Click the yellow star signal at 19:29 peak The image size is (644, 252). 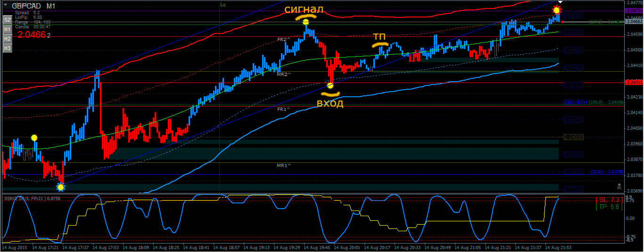305,22
